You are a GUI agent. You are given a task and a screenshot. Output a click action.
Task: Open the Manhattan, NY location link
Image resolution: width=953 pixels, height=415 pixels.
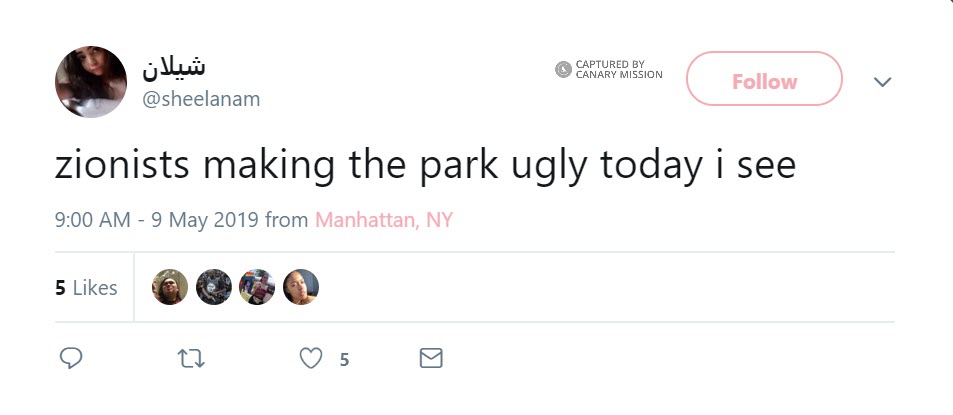[384, 220]
